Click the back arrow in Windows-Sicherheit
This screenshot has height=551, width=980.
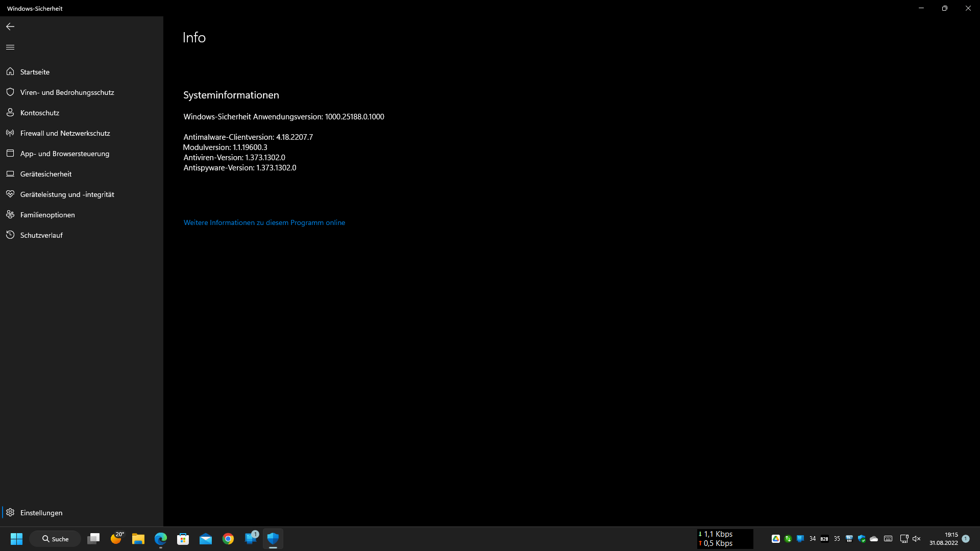pyautogui.click(x=10, y=27)
